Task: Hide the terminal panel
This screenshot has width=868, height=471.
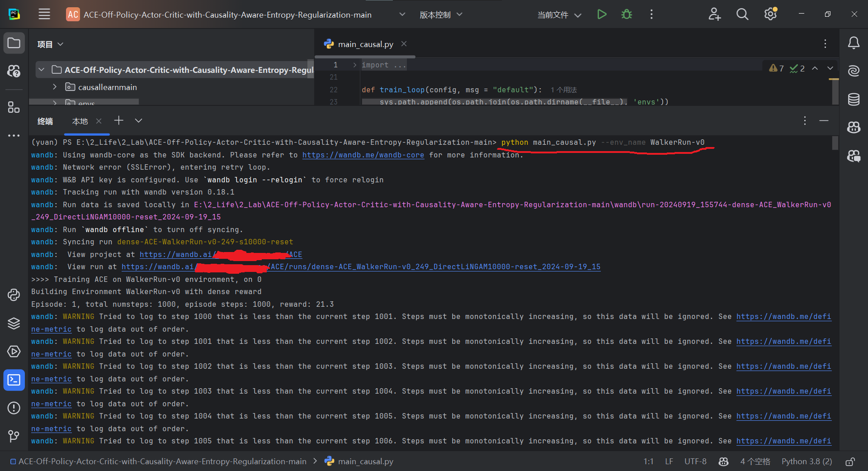Action: tap(824, 121)
